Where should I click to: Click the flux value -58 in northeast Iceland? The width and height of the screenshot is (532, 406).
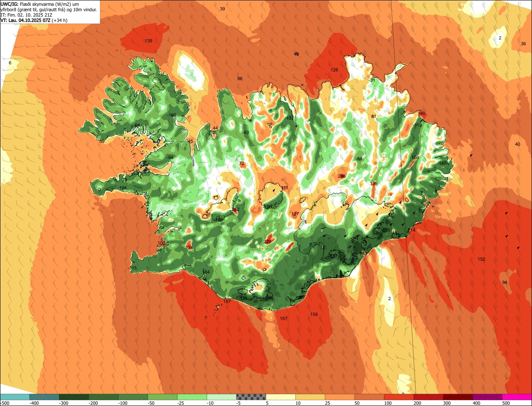359,159
